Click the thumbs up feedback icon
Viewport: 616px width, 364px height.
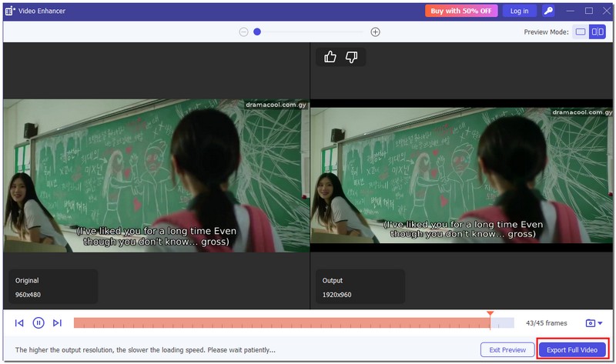click(330, 57)
